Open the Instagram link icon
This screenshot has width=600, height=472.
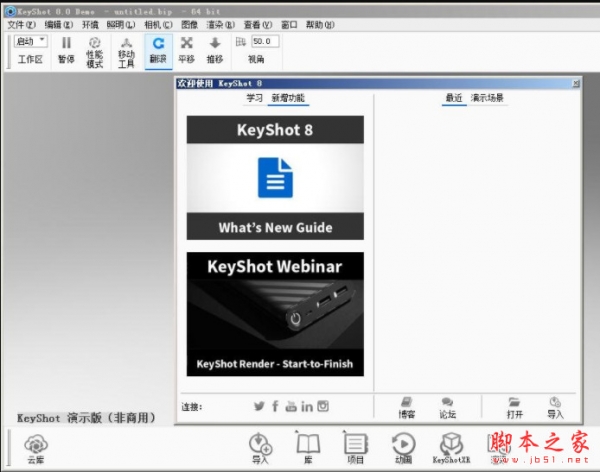click(x=323, y=406)
